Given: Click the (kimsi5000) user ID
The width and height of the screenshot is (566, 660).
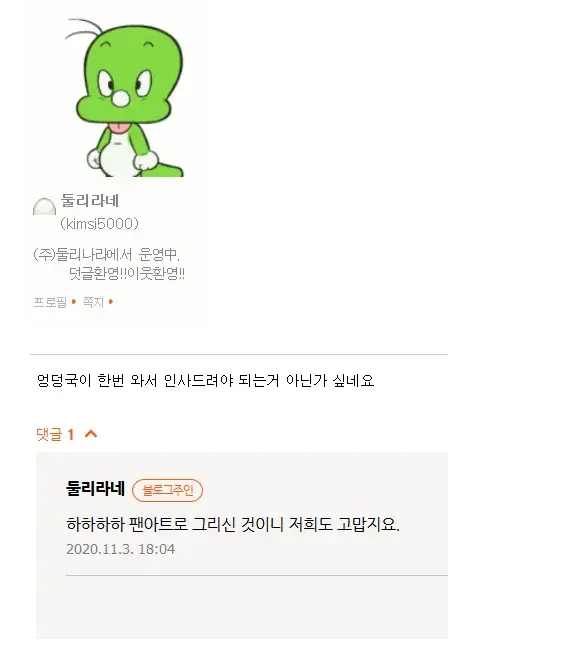Looking at the screenshot, I should click(99, 224).
